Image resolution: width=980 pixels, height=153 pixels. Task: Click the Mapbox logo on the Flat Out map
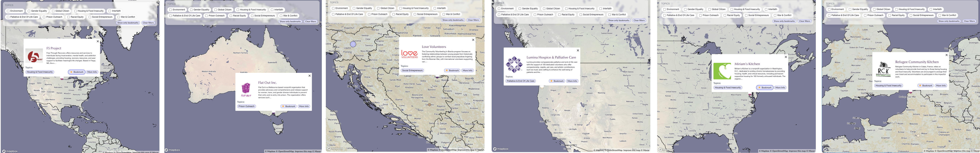(x=172, y=150)
